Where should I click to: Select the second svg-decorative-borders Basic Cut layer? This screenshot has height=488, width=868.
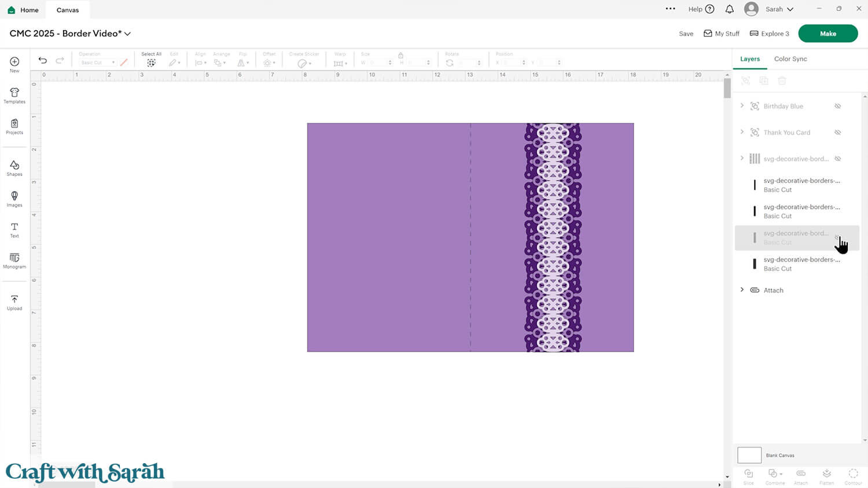(797, 211)
